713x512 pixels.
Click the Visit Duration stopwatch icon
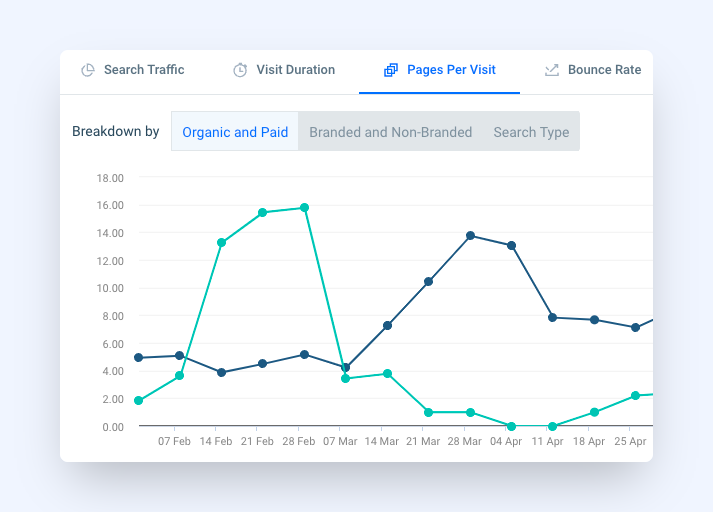(x=240, y=70)
